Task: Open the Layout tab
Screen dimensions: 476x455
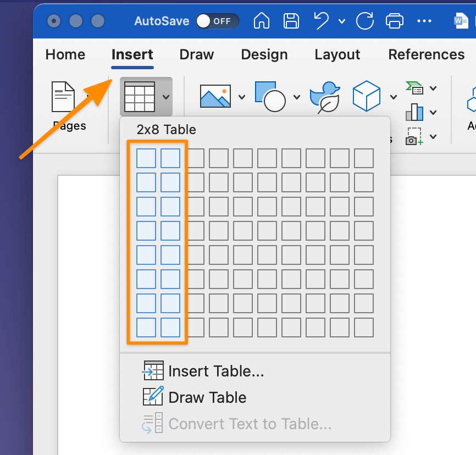Action: click(x=337, y=55)
